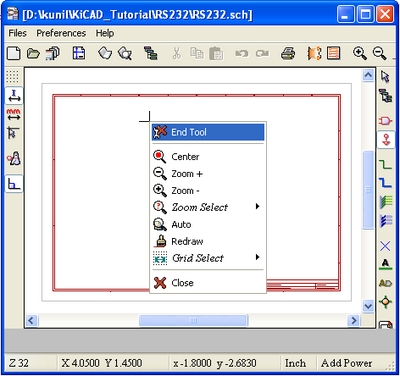Launch the library editor icon
The height and width of the screenshot is (376, 400).
tap(105, 53)
